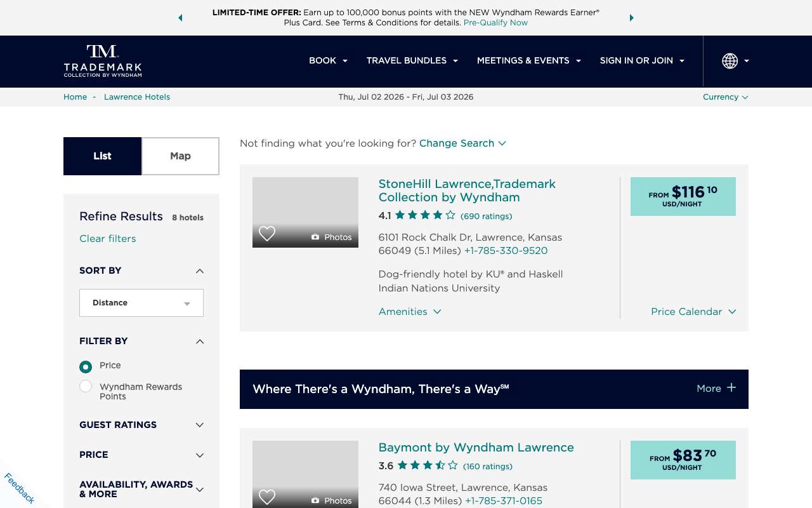Click the StoneHill star rating icons
The width and height of the screenshot is (812, 508).
coord(425,215)
